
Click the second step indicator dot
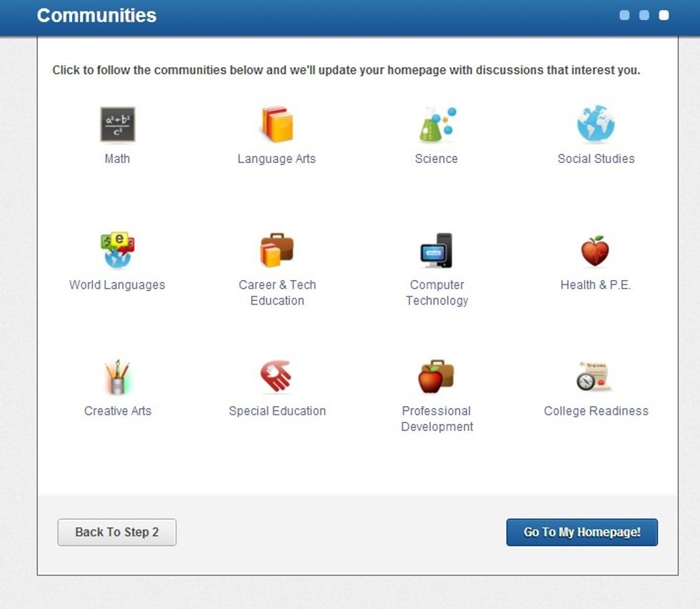(644, 15)
